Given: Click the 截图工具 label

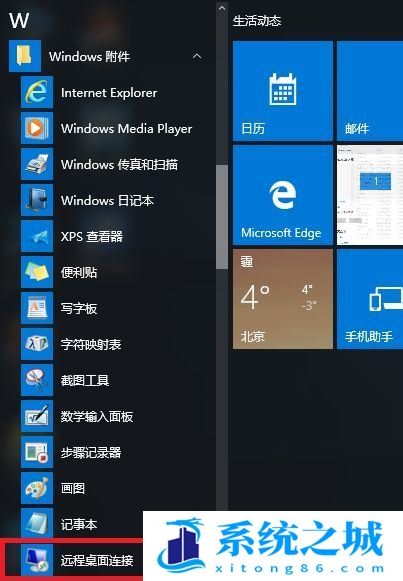Looking at the screenshot, I should pos(85,380).
